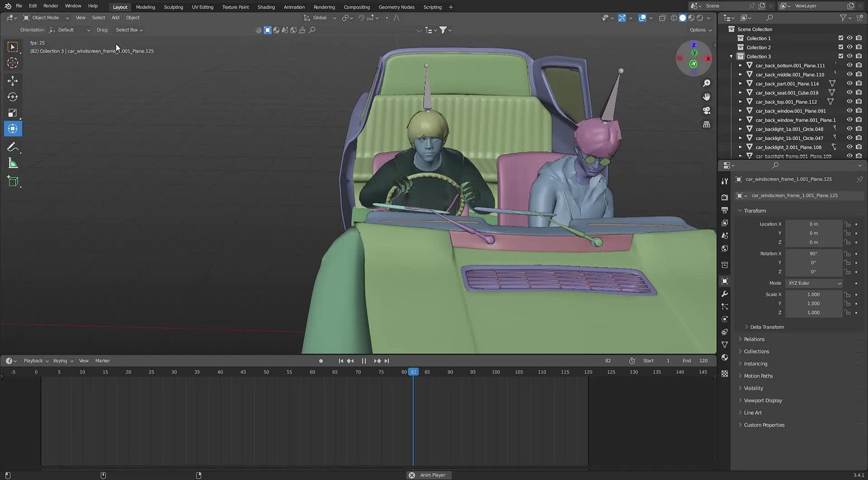Click the pan hand icon in viewport

pyautogui.click(x=706, y=97)
